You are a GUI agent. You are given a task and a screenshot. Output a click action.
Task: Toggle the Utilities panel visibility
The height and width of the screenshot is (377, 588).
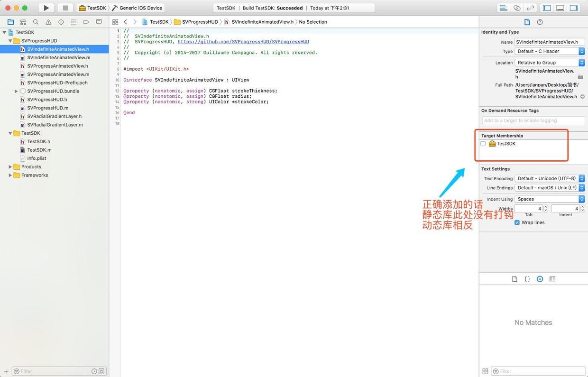(x=574, y=8)
